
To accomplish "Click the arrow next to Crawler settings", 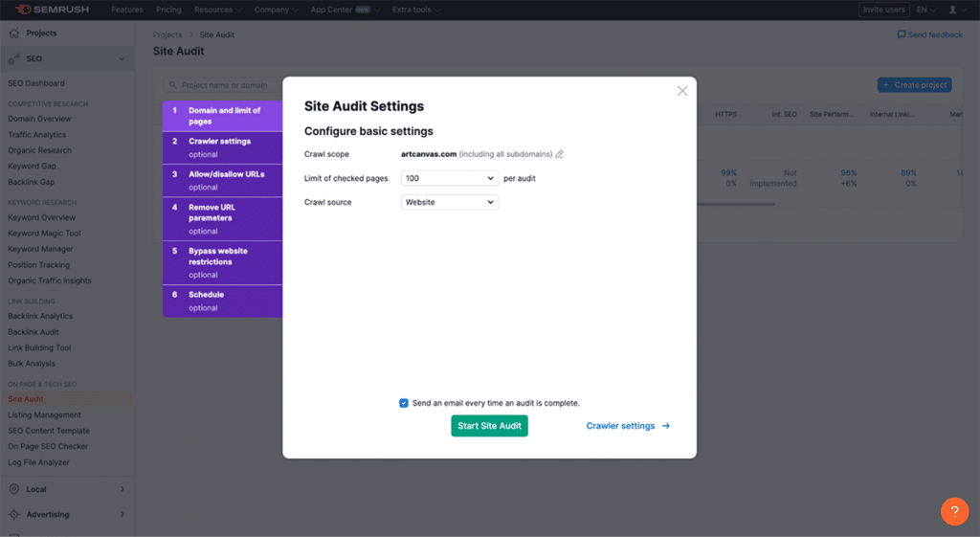I will (x=666, y=426).
